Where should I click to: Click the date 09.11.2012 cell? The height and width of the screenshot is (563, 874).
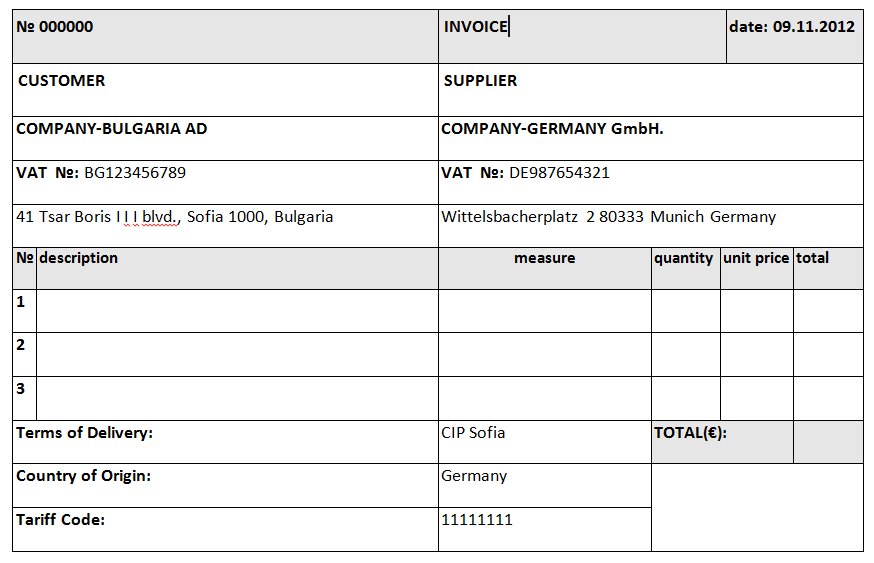[792, 27]
